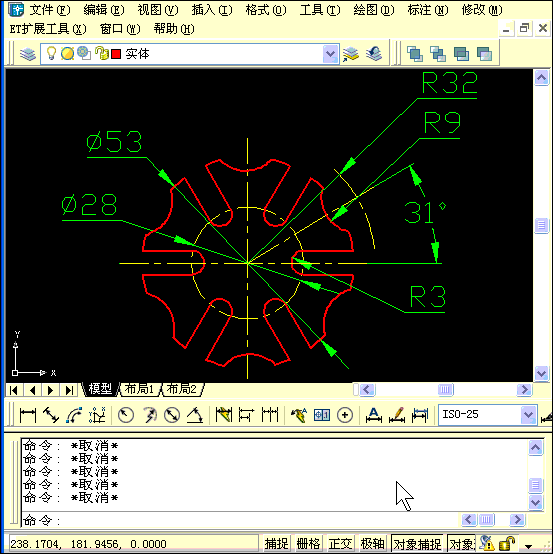Jump to last layout tab arrow
The height and width of the screenshot is (554, 553).
tap(69, 390)
